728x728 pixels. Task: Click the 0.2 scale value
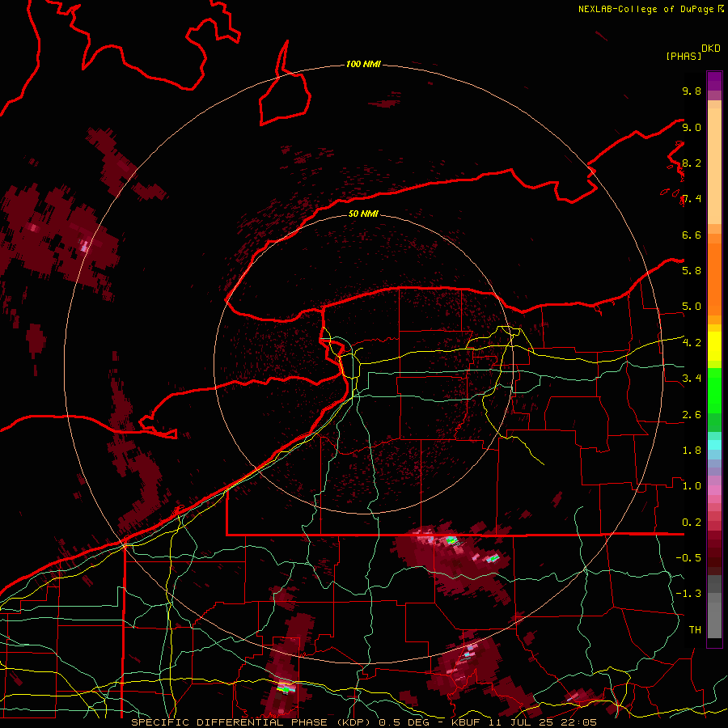(692, 522)
